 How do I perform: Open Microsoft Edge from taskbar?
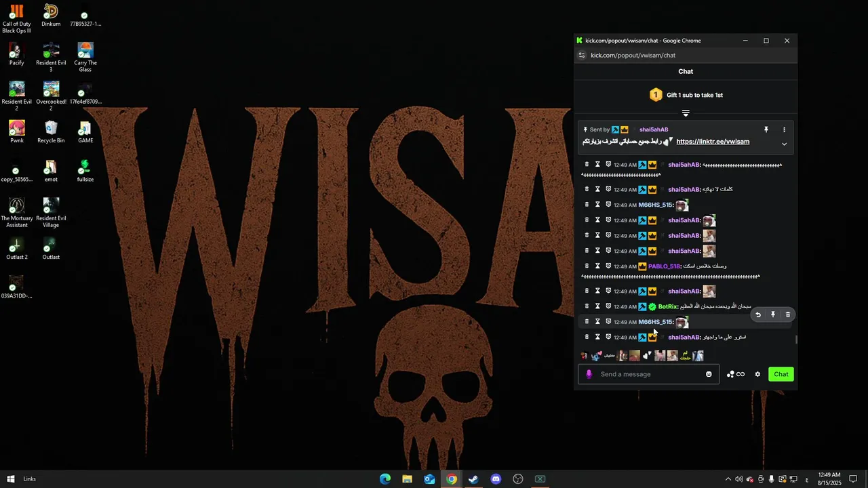(x=384, y=479)
